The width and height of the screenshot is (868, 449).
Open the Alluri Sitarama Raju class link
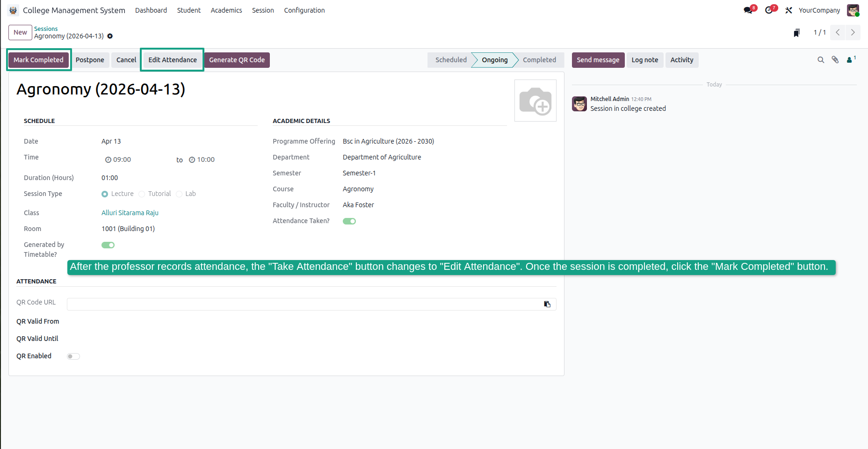click(x=130, y=213)
